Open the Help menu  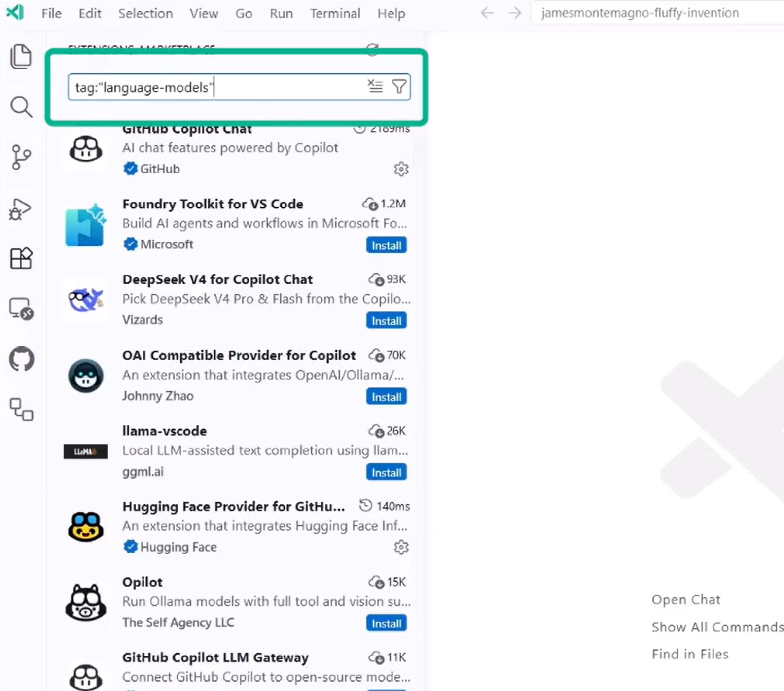[x=391, y=13]
